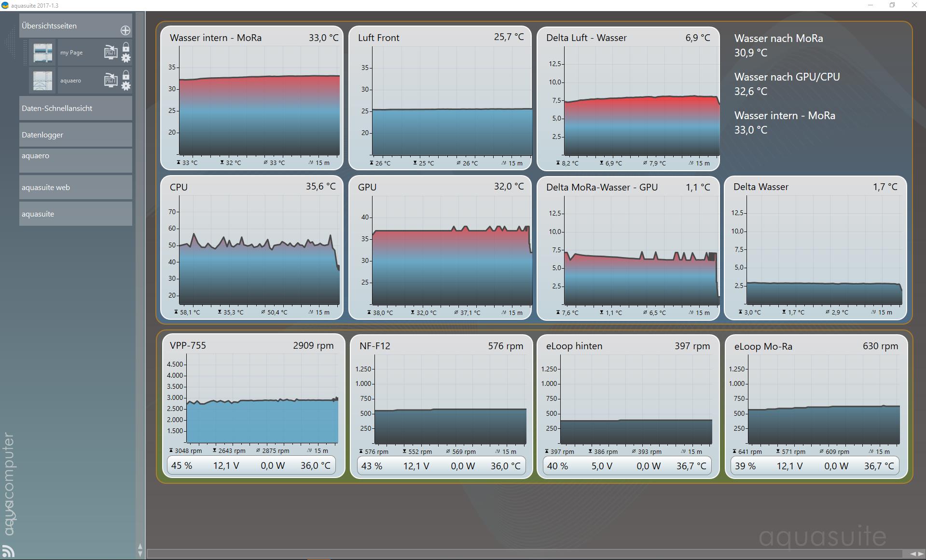Restore down the aquasuite window

coord(892,5)
